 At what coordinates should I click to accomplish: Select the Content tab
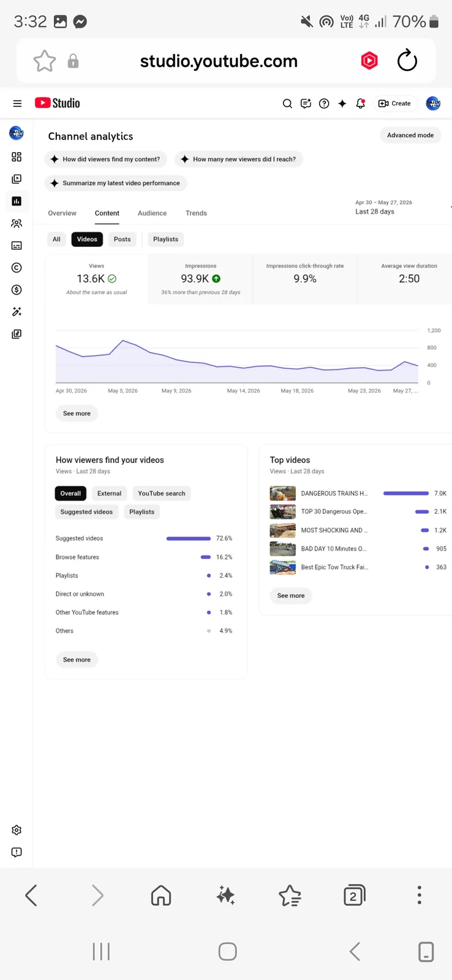click(107, 213)
